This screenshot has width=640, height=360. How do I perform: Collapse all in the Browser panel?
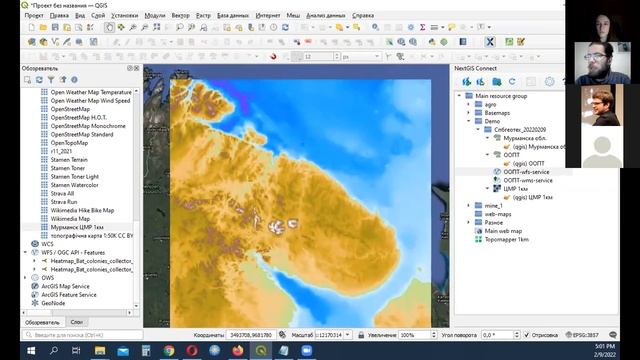tap(63, 80)
